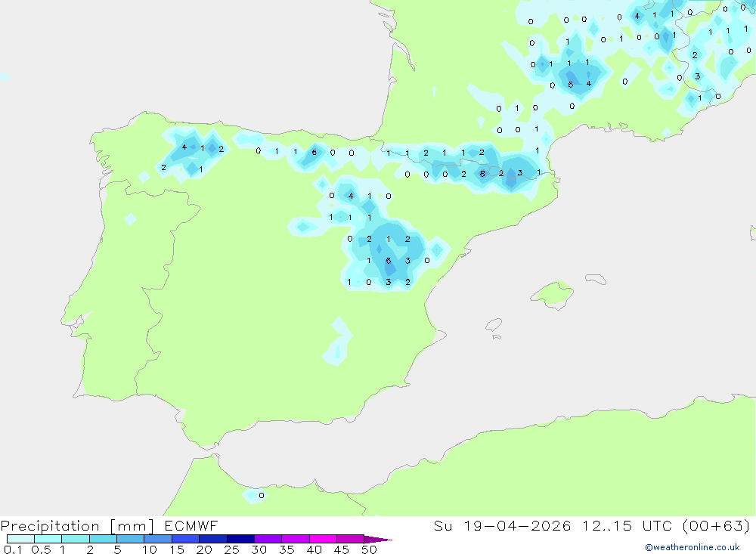Screen dimensions: 756x554
Task: Click the 'Su 19-04-2026' date text
Action: click(502, 525)
